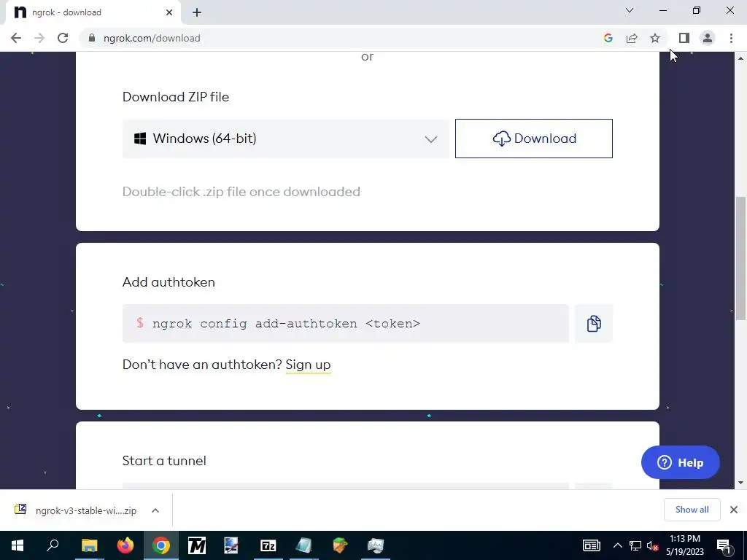
Task: Open Windows (64-bit) platform dropdown
Action: pos(286,139)
